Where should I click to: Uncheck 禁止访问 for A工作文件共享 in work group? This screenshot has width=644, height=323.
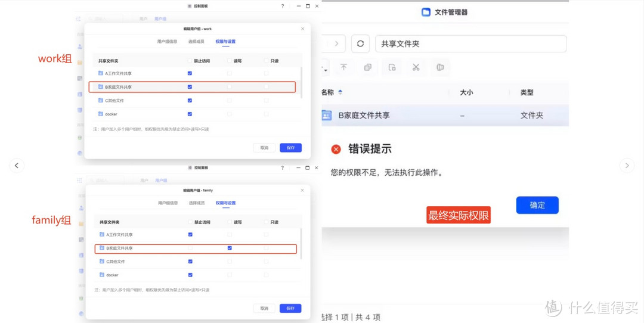(x=190, y=73)
